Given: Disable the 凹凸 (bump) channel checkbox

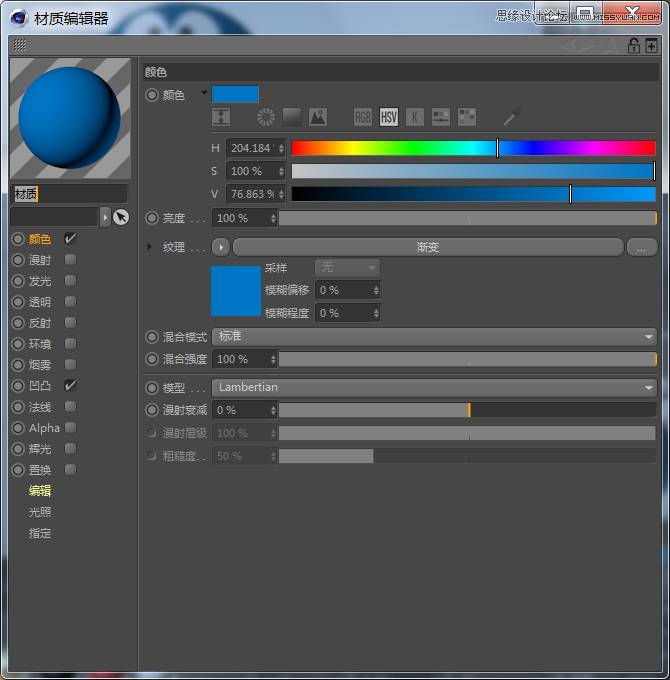Looking at the screenshot, I should pyautogui.click(x=70, y=385).
